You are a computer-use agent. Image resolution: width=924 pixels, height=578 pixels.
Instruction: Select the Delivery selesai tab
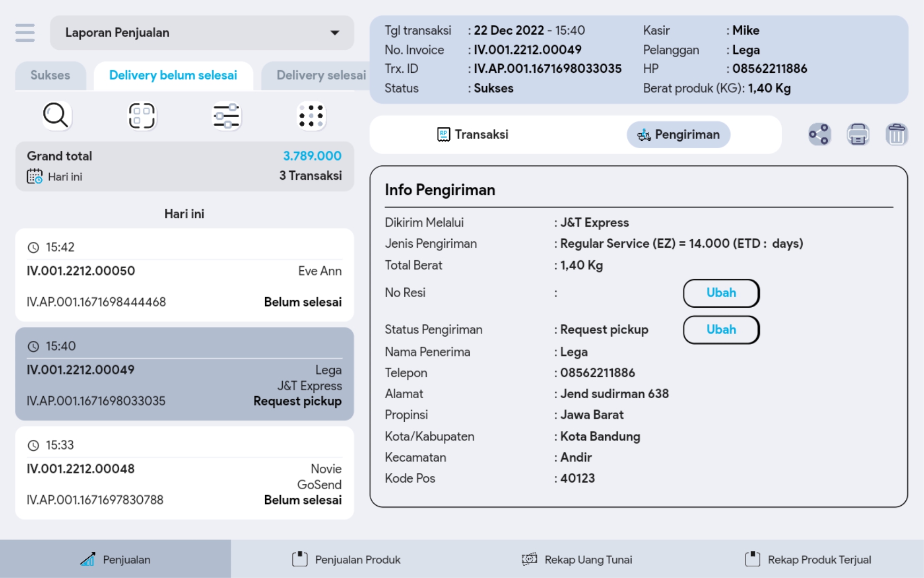(321, 75)
